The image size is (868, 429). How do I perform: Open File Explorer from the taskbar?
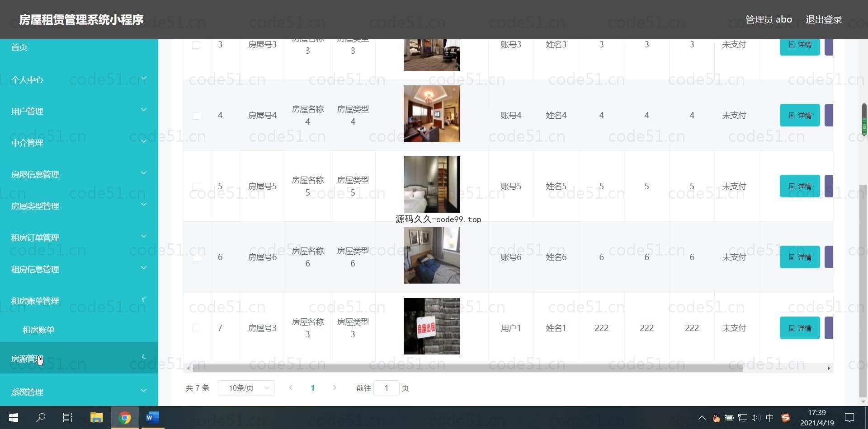[x=96, y=418]
